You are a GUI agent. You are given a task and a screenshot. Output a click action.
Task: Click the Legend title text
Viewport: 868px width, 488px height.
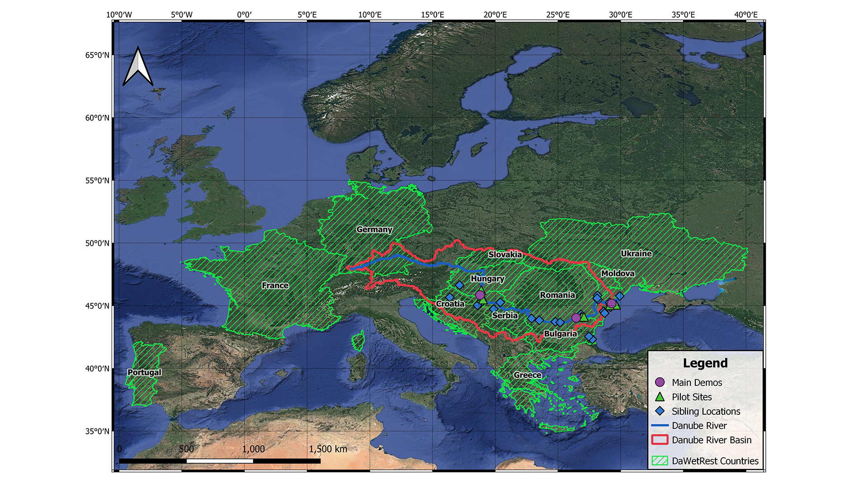click(705, 363)
